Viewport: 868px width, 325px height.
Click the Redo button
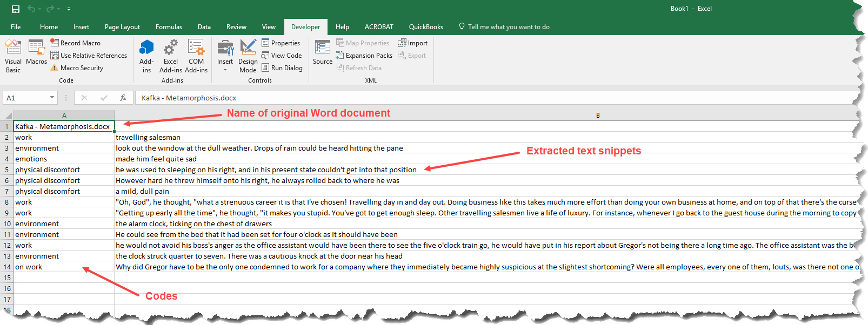click(x=50, y=9)
